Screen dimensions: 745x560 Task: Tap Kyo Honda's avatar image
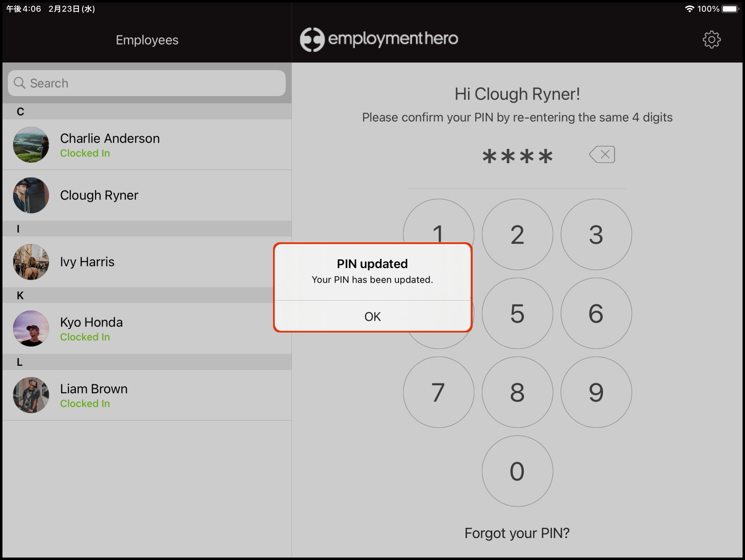[31, 328]
